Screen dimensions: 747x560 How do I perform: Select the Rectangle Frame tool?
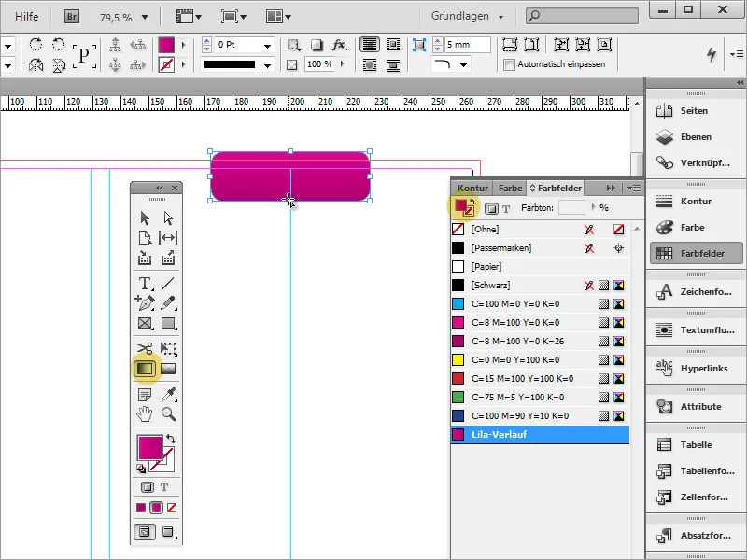(145, 323)
